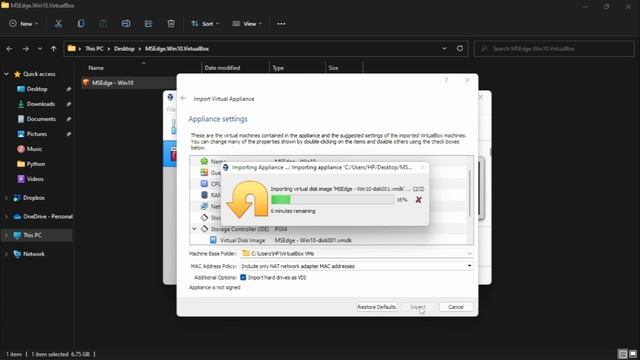640x360 pixels.
Task: Click the Copy icon in Explorer toolbar
Action: pyautogui.click(x=81, y=24)
